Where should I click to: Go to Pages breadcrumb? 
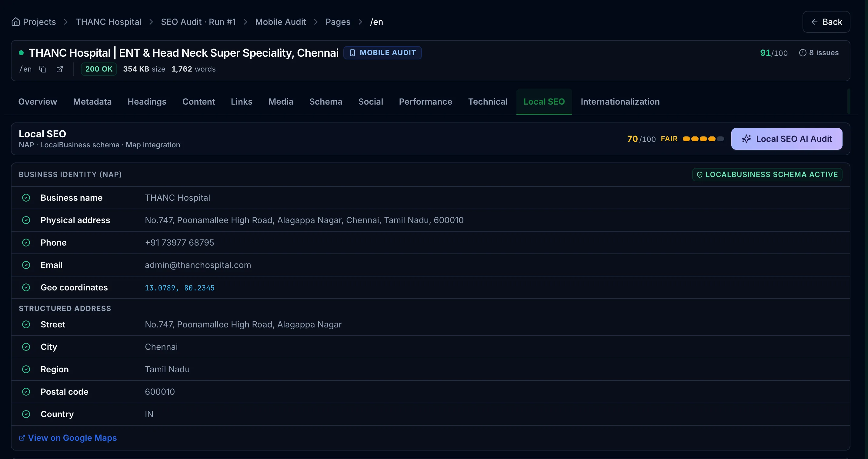[x=338, y=22]
